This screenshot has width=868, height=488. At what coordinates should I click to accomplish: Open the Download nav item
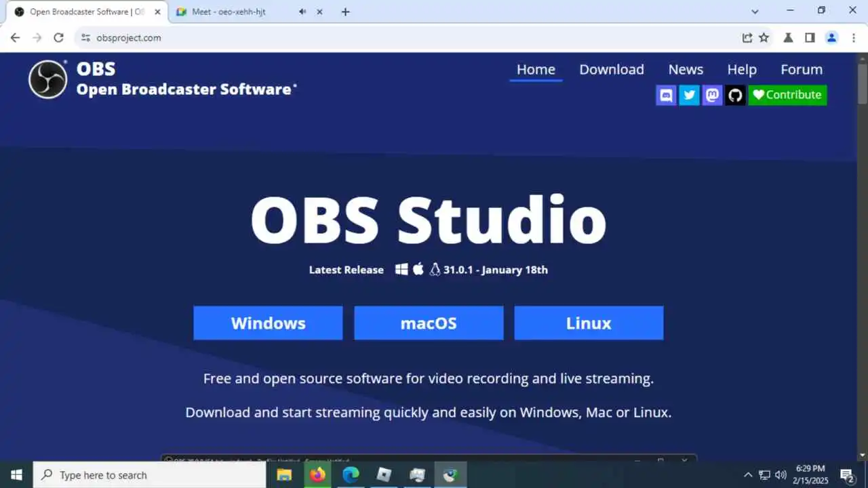[x=612, y=69]
